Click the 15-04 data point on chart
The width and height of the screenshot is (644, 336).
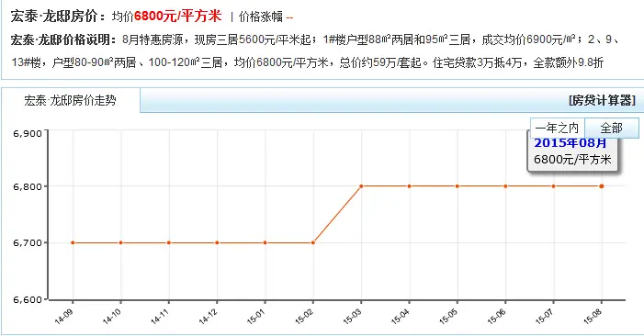coord(409,186)
